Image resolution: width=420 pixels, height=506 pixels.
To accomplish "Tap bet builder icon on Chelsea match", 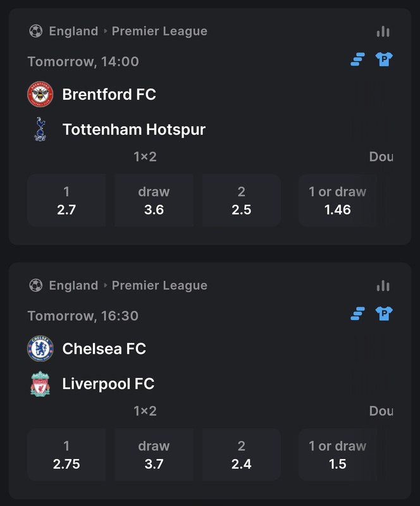I will 357,314.
